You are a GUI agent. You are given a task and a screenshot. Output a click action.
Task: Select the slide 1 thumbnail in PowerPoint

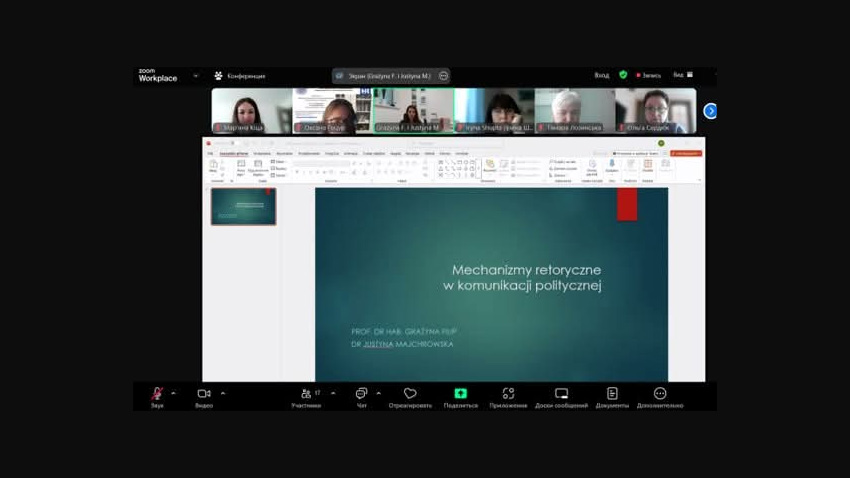(x=243, y=206)
